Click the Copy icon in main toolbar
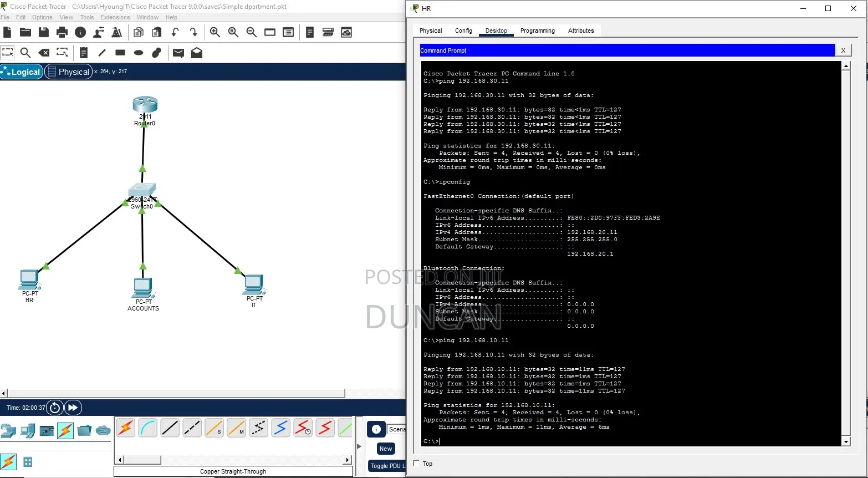868x478 pixels. (x=139, y=32)
